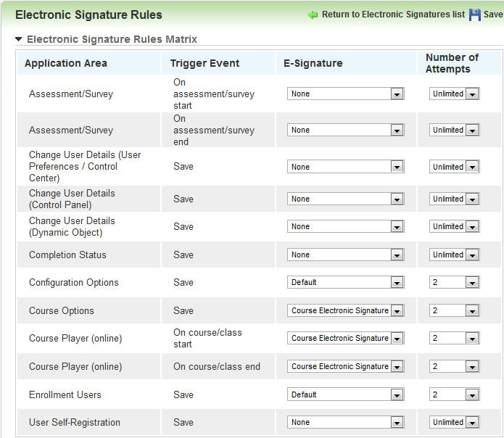This screenshot has height=438, width=504.
Task: Click the E-Signature column header
Action: click(313, 63)
